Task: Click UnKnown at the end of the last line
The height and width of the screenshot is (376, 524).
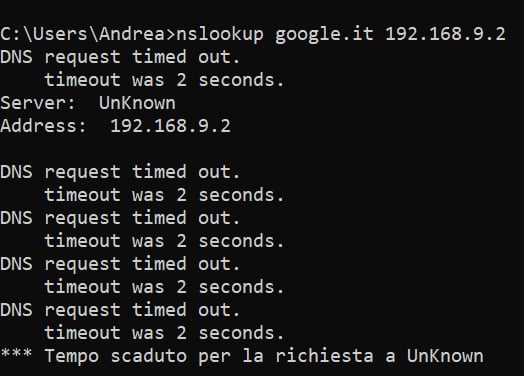Action: tap(445, 356)
